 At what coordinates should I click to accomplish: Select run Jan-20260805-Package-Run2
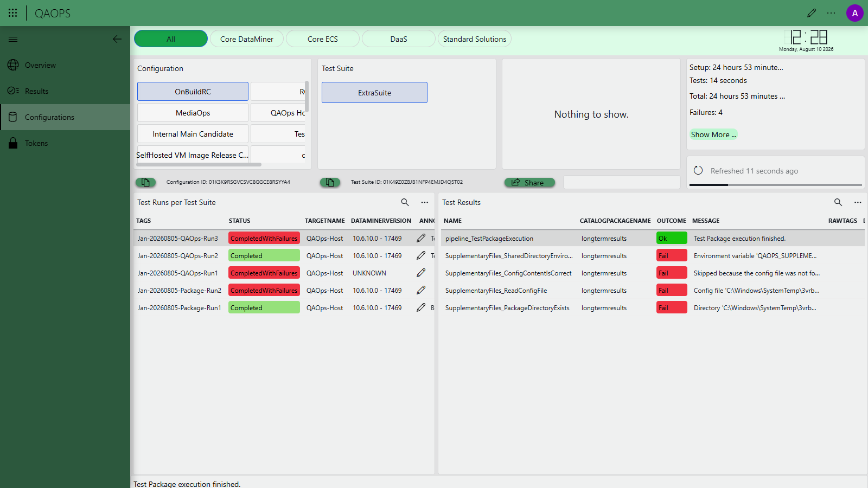(284, 290)
